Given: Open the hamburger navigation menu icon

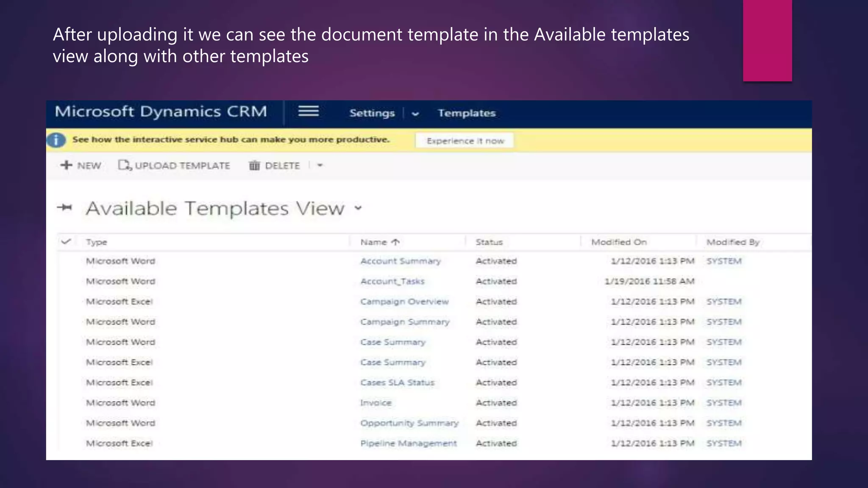Looking at the screenshot, I should (308, 111).
